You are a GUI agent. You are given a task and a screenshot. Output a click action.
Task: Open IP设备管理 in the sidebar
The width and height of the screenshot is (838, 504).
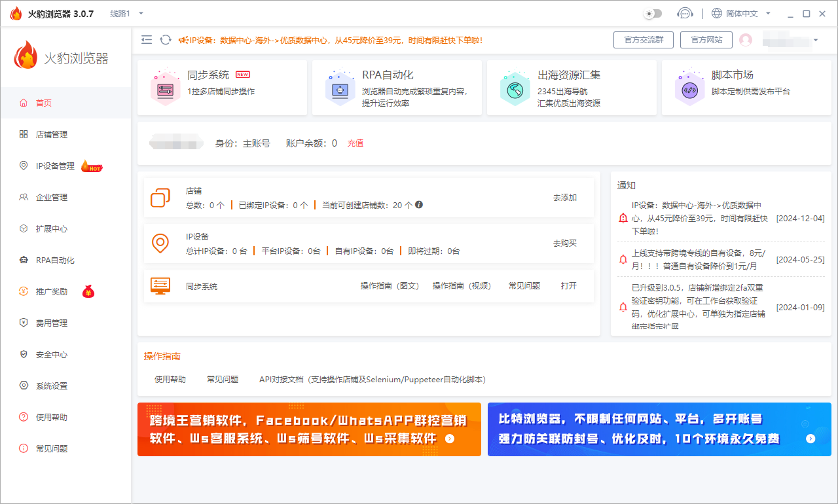[65, 166]
